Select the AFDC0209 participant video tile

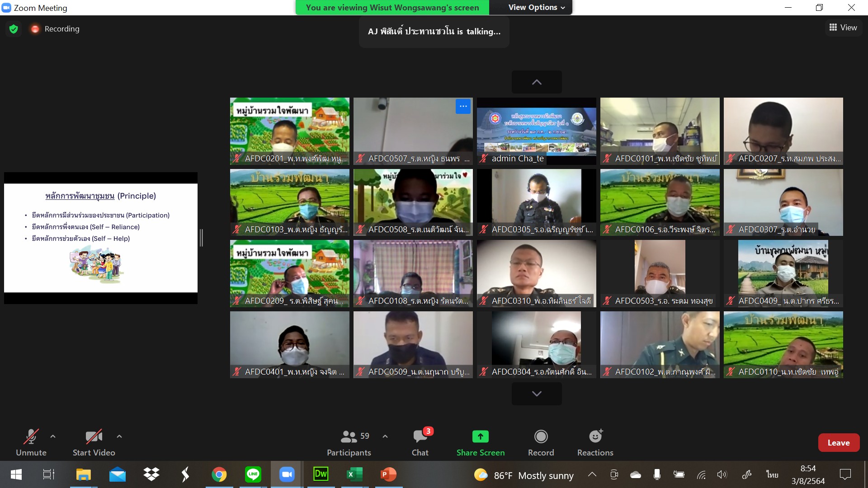[x=290, y=273]
